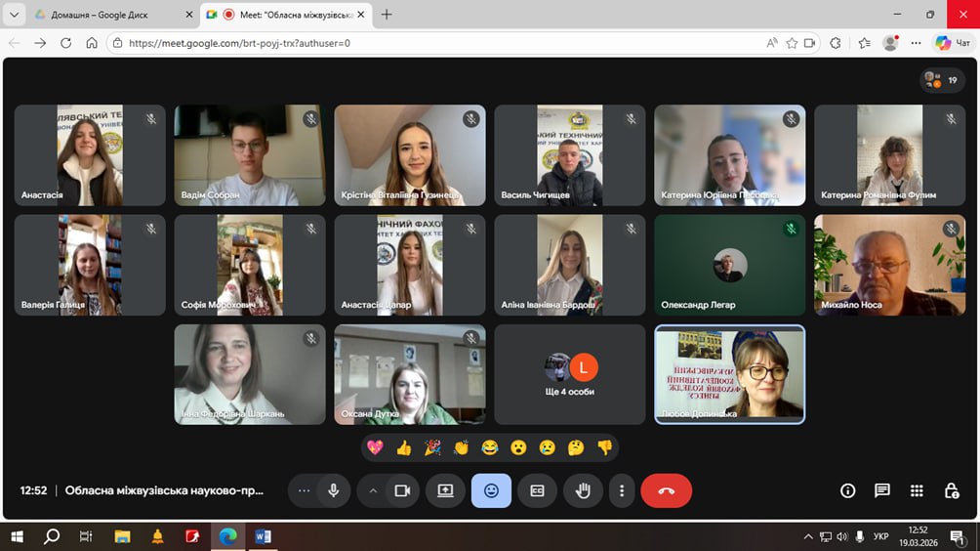Open the host controls lock icon
This screenshot has width=980, height=551.
click(x=951, y=490)
